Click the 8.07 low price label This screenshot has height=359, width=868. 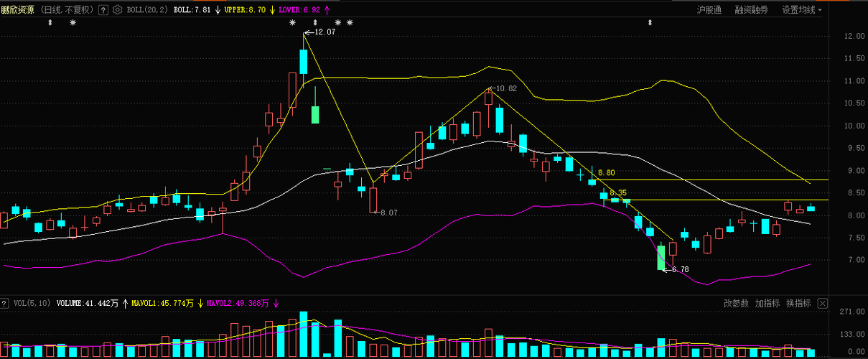[x=388, y=213]
